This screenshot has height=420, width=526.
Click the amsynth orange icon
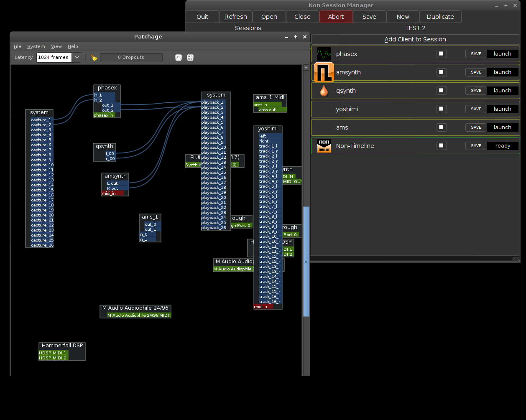tap(324, 72)
